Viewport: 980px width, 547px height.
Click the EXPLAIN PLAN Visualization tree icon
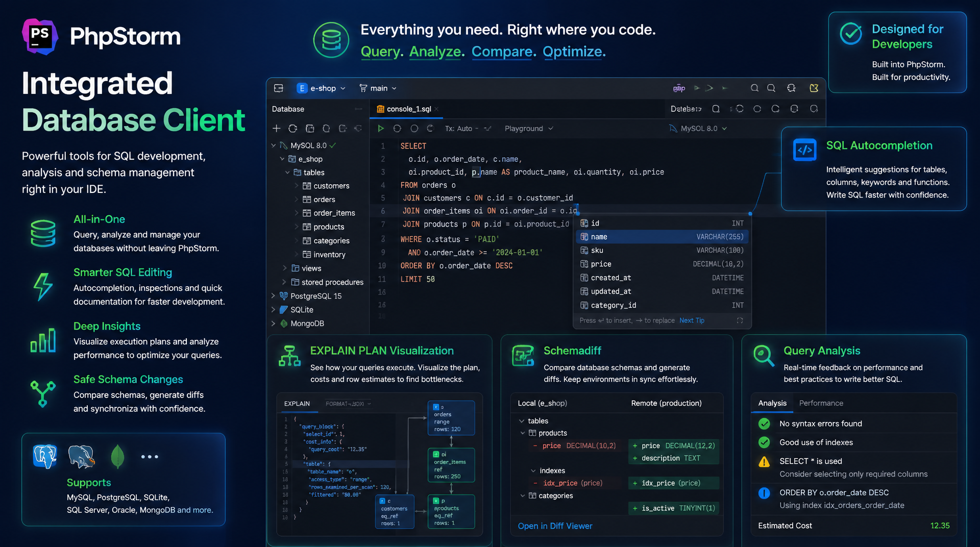(290, 356)
